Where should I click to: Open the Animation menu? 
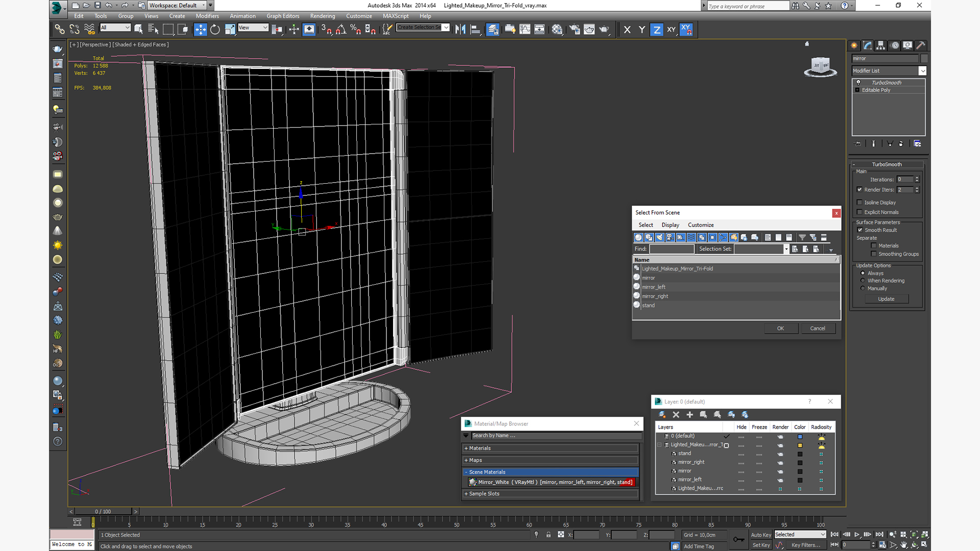242,16
